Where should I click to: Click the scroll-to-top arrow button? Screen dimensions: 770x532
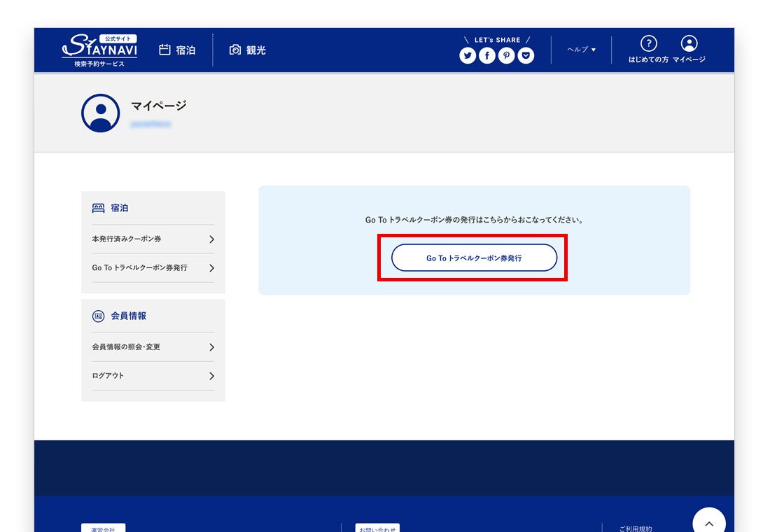(x=708, y=522)
